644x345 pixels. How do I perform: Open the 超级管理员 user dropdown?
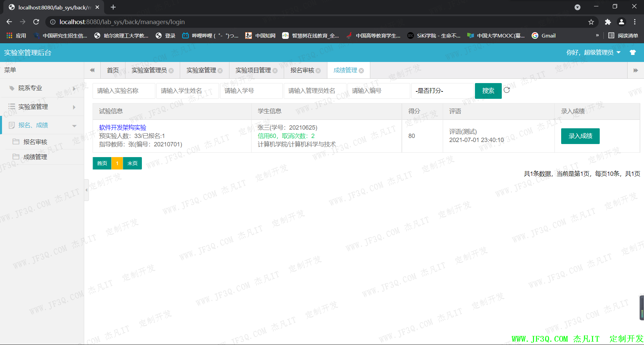[x=593, y=53]
